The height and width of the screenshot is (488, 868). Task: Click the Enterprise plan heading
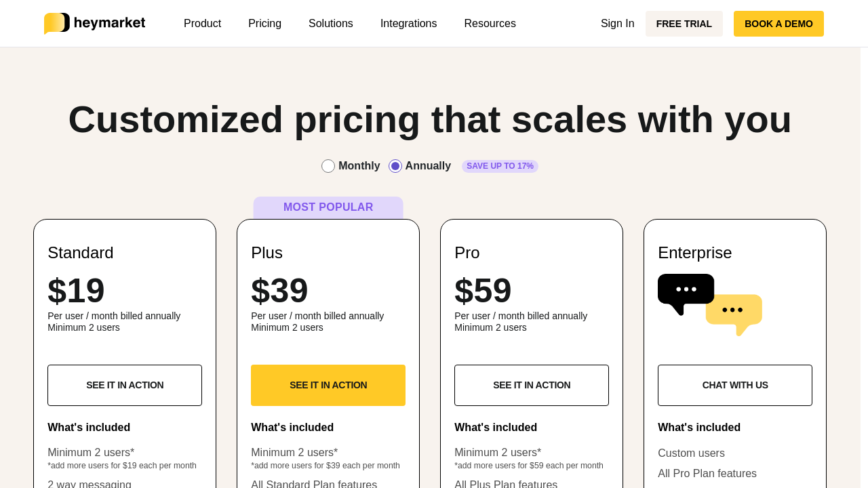click(x=694, y=253)
